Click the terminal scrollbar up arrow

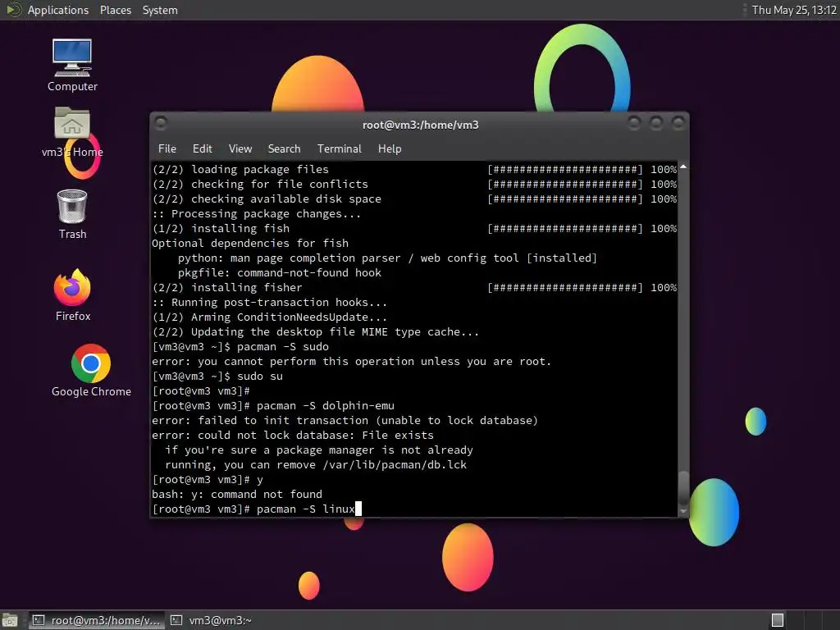pyautogui.click(x=683, y=167)
